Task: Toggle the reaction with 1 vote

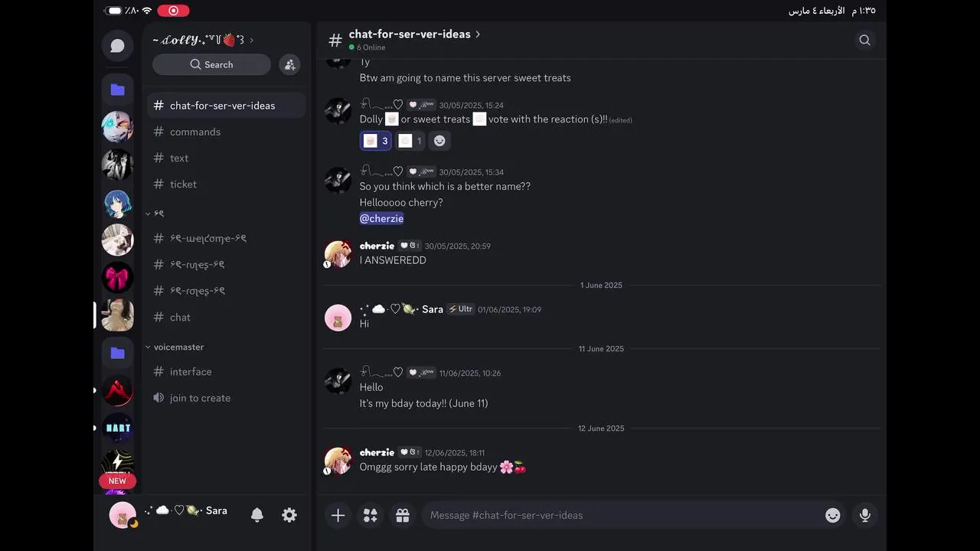Action: tap(410, 141)
